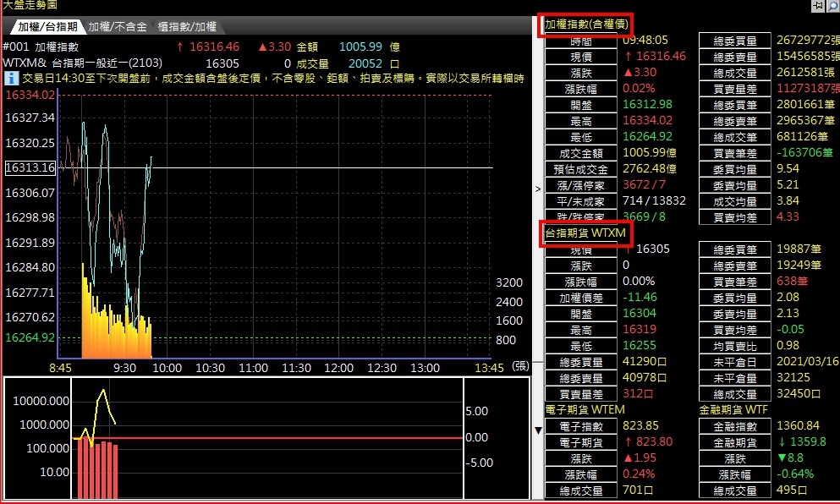Click the red 買賣均差 value 4.33

click(788, 217)
